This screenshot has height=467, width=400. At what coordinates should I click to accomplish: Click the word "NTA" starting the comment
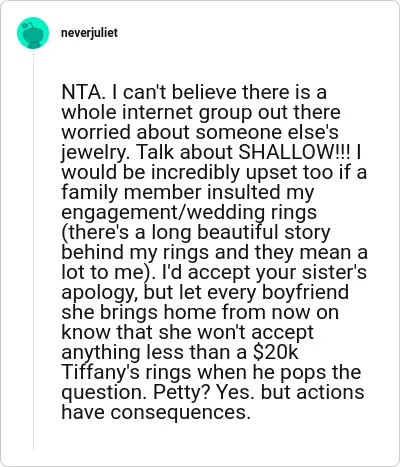pyautogui.click(x=80, y=92)
